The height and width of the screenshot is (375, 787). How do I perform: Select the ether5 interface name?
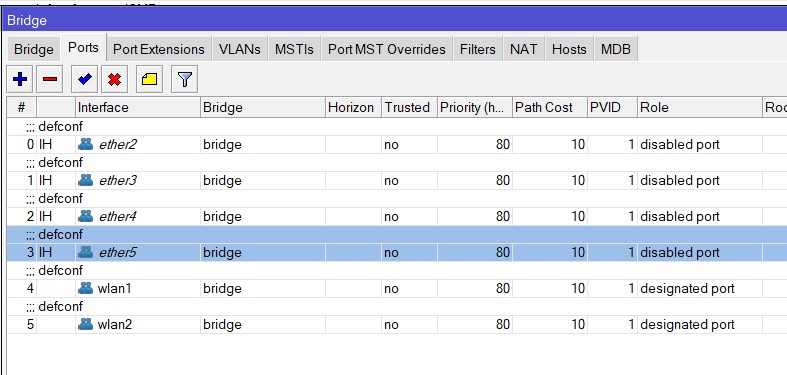118,253
